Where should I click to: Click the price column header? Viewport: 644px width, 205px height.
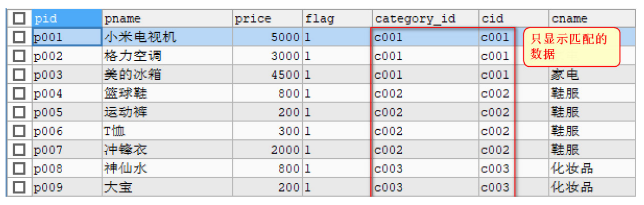267,19
